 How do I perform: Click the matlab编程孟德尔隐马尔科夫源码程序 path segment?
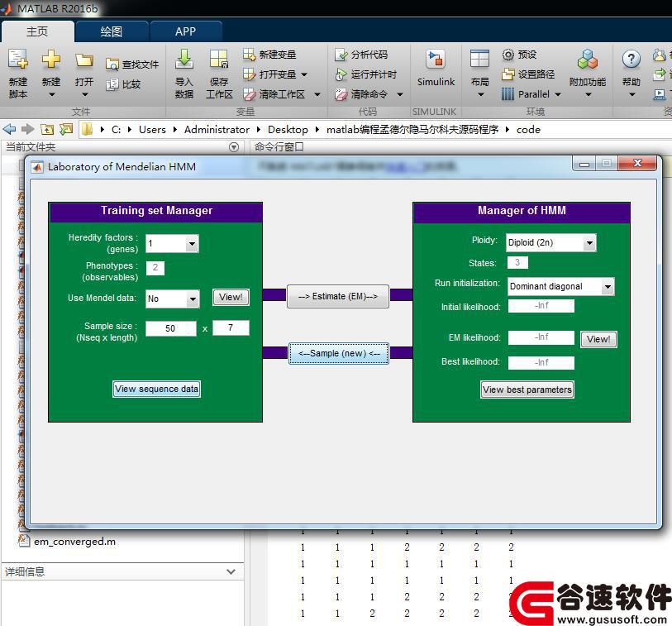[412, 130]
